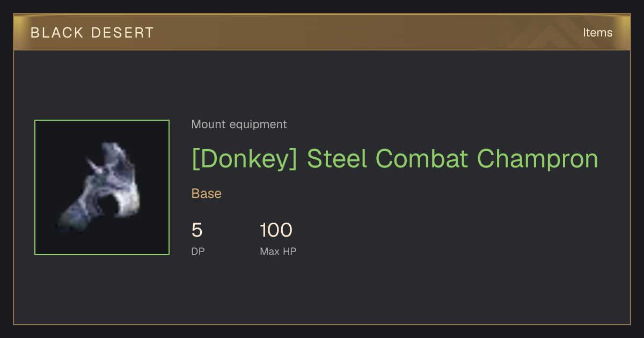Click the BLACK DESERT header title

[x=92, y=33]
